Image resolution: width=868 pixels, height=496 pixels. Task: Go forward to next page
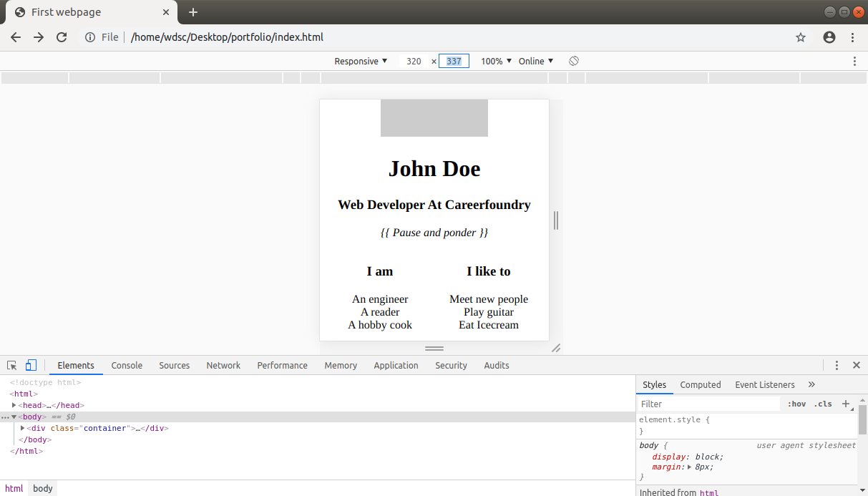tap(39, 37)
